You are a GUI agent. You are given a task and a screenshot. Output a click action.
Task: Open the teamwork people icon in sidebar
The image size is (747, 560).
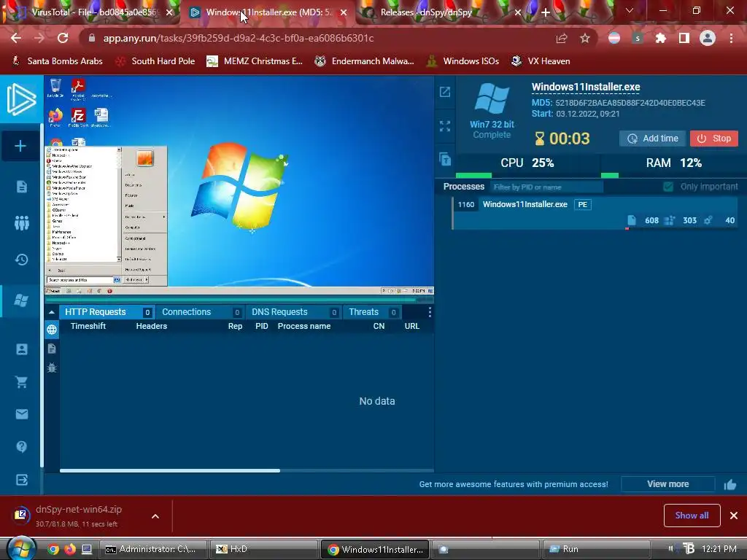pos(21,222)
